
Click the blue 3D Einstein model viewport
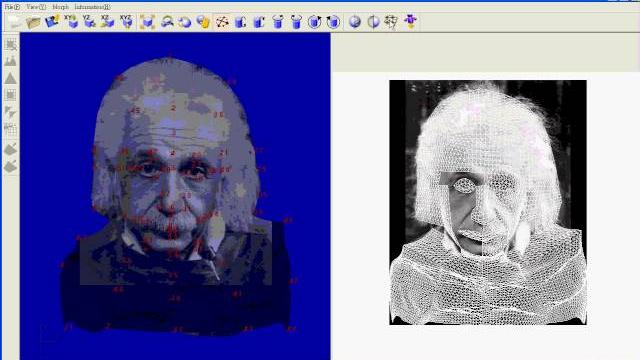tap(175, 196)
